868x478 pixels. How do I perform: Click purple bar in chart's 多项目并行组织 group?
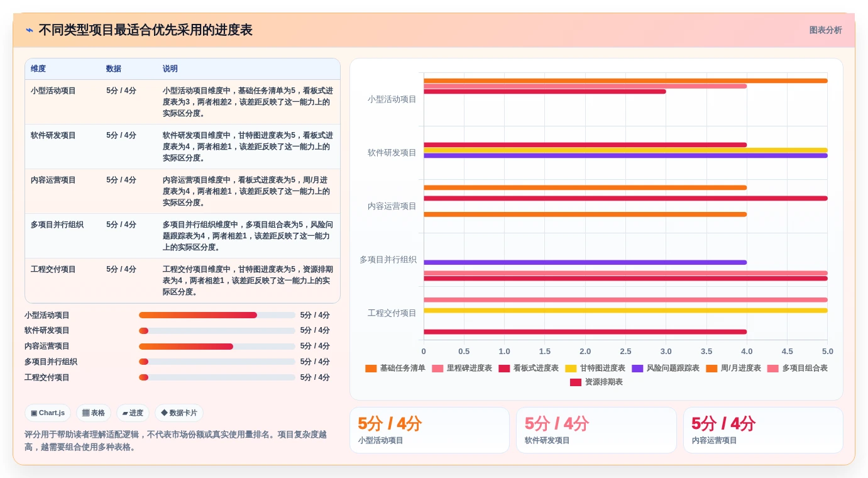(585, 262)
